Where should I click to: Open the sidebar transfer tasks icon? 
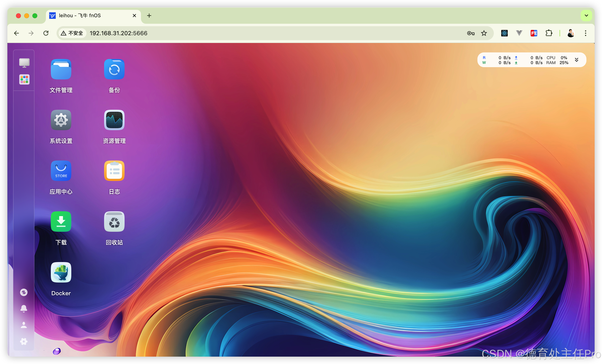[24, 292]
